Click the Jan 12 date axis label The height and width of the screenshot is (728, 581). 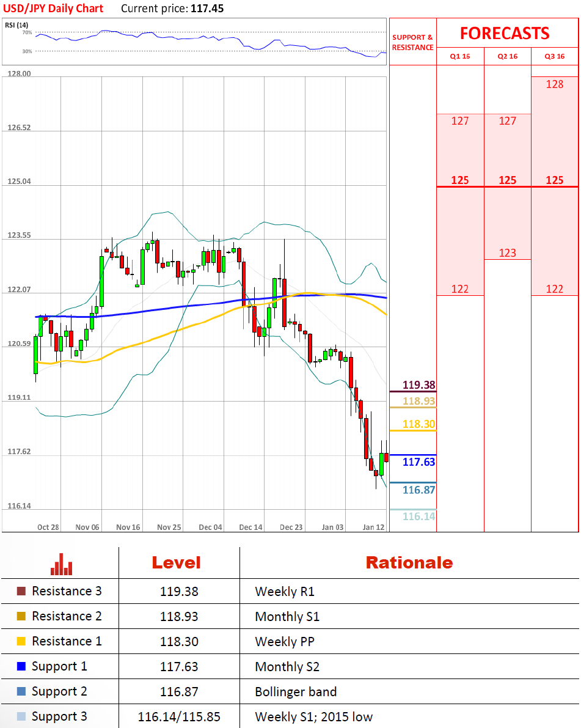pos(373,528)
